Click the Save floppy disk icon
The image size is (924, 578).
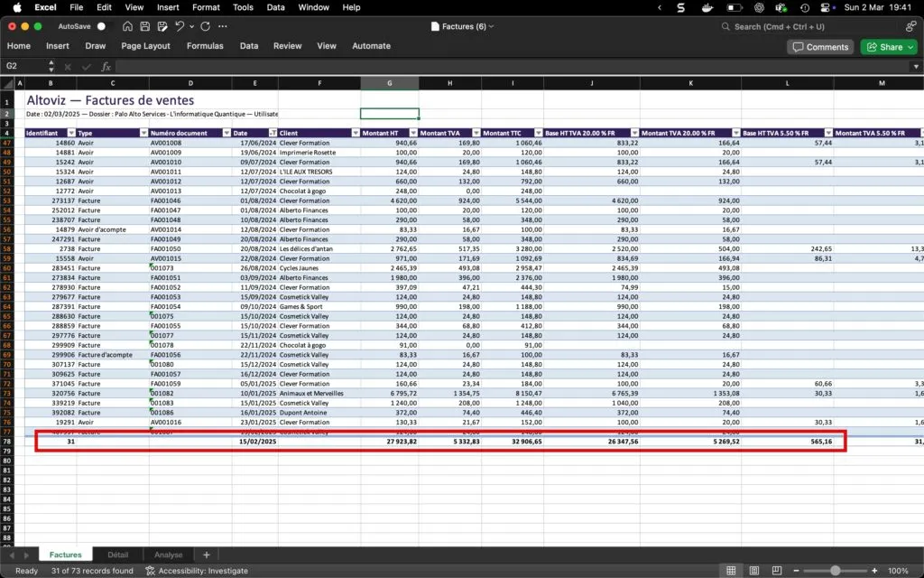pos(145,26)
